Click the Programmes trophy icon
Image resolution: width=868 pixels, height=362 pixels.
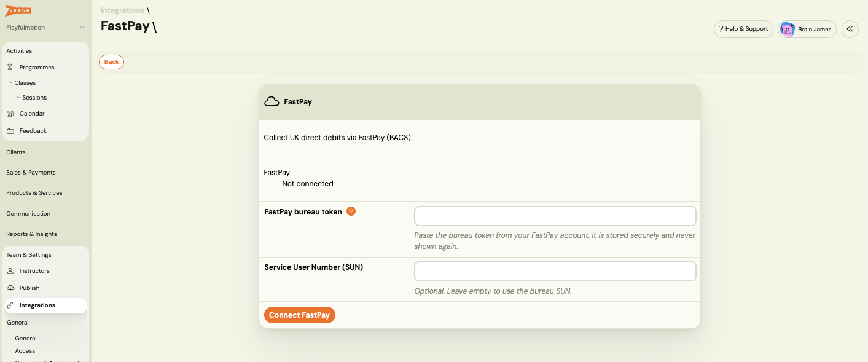pos(10,68)
